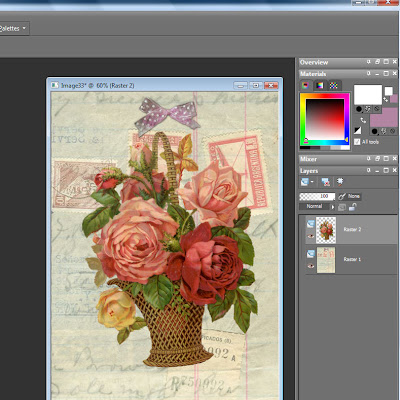Select the Raster 1 layer name
The width and height of the screenshot is (400, 400).
pos(352,259)
